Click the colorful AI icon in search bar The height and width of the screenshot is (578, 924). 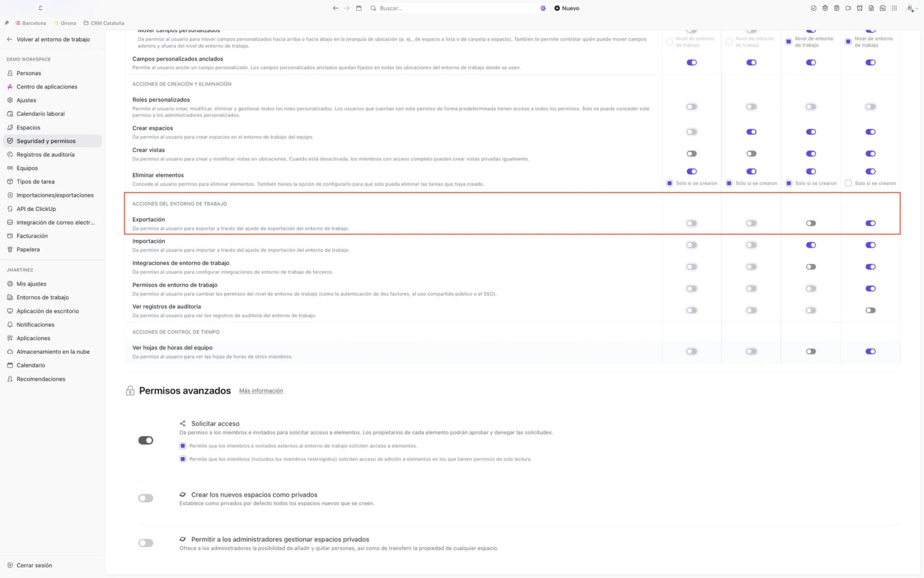(x=543, y=8)
